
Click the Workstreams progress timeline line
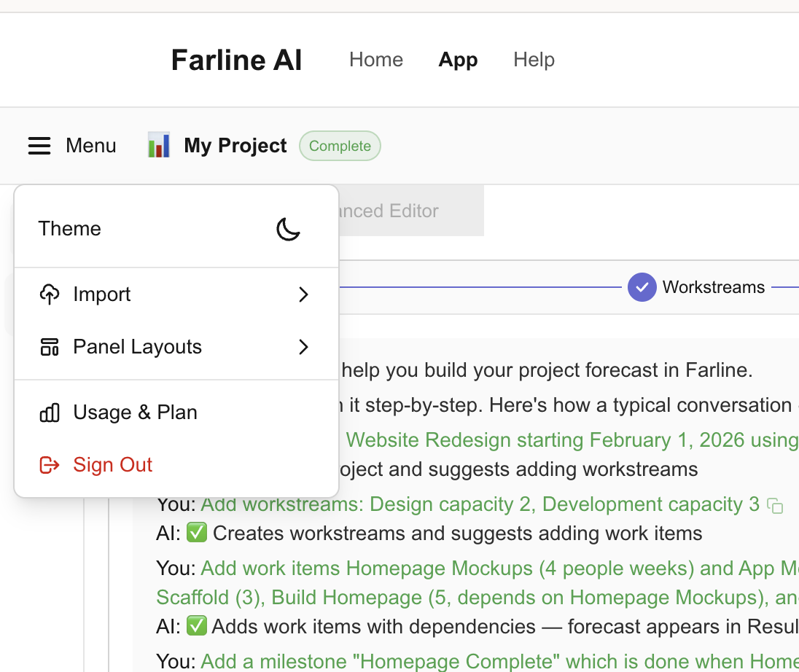coord(510,287)
